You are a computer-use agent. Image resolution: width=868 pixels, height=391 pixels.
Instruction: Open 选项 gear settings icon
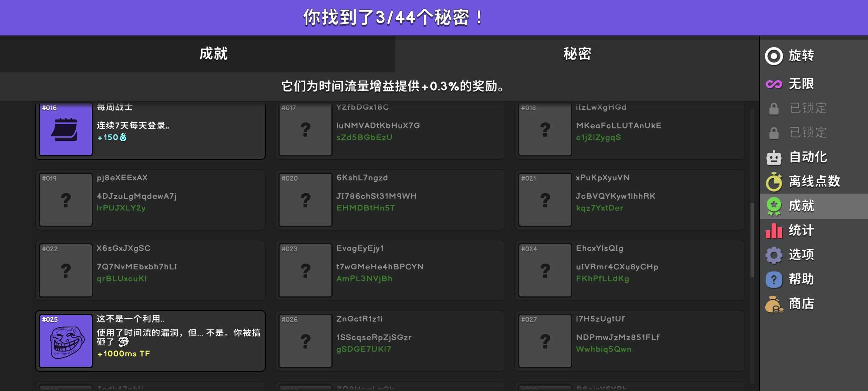pyautogui.click(x=774, y=255)
